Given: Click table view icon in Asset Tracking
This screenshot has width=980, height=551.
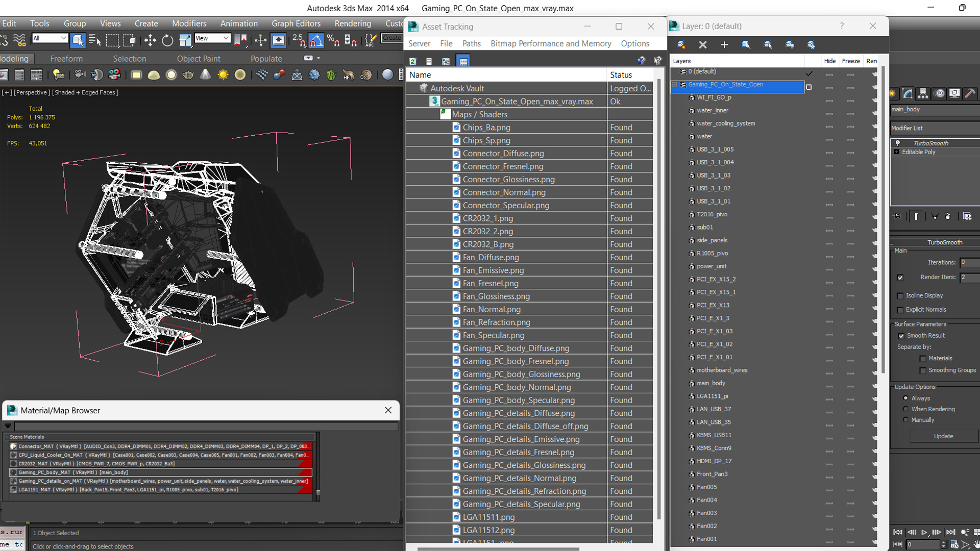Looking at the screenshot, I should tap(463, 61).
